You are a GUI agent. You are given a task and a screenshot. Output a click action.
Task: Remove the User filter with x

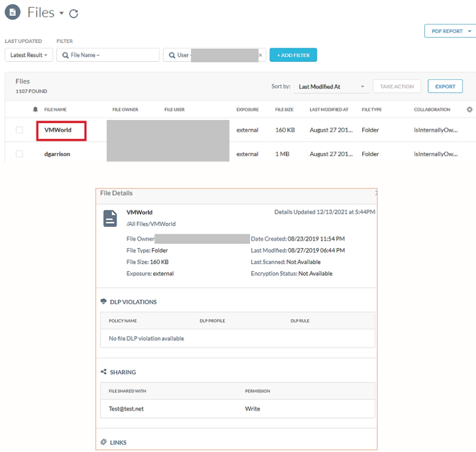(x=261, y=55)
